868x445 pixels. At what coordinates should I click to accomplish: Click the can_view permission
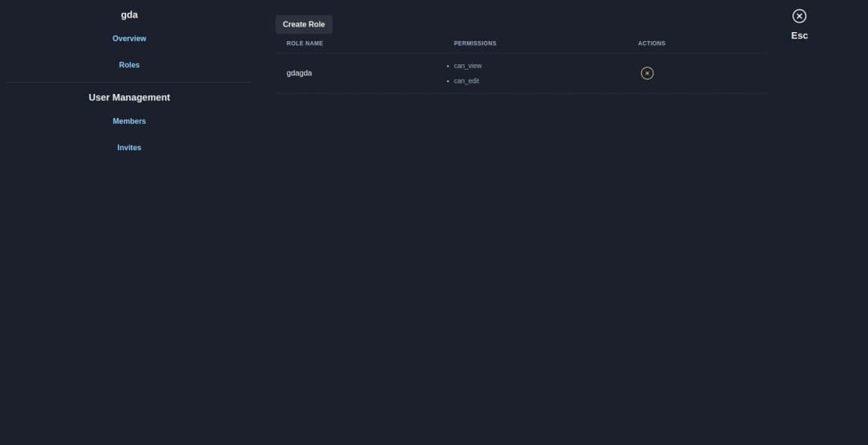tap(467, 66)
